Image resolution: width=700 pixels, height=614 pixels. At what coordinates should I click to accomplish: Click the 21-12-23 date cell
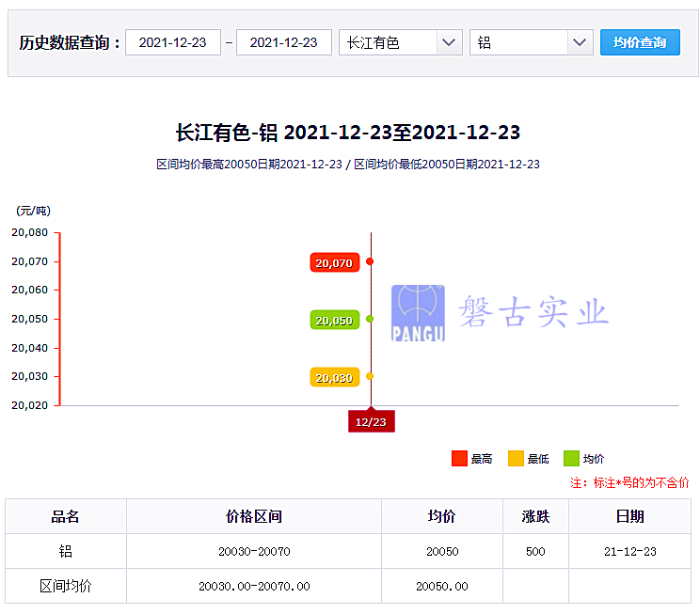click(630, 552)
